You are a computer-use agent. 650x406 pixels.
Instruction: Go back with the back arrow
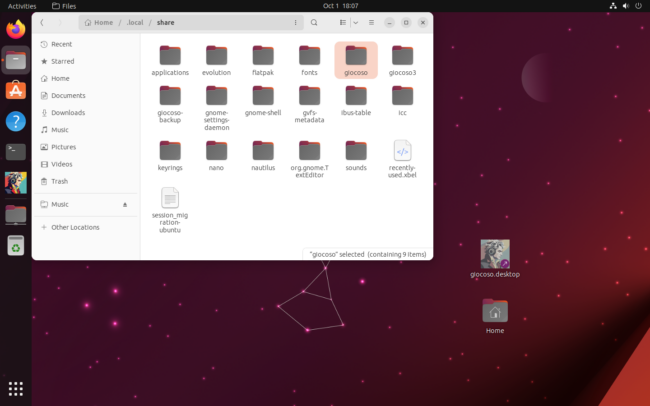pyautogui.click(x=42, y=22)
